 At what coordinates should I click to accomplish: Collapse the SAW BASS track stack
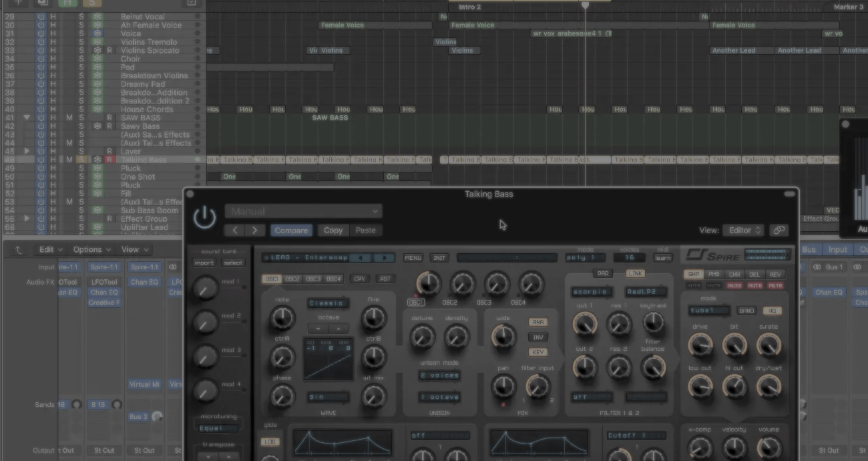(x=27, y=118)
